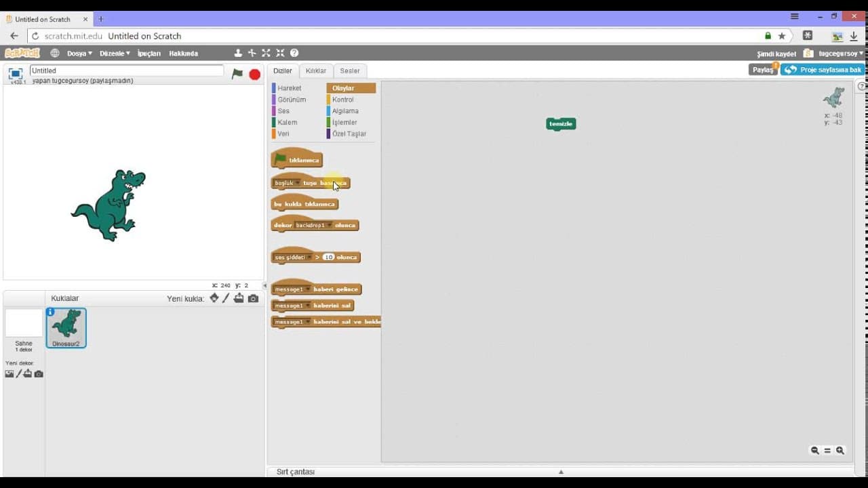Viewport: 868px width, 488px height.
Task: Open message1 dropdown on haberi gelince
Action: tap(308, 289)
